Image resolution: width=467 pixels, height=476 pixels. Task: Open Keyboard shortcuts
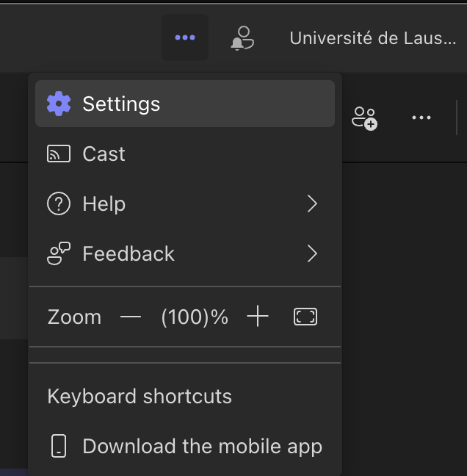point(140,397)
